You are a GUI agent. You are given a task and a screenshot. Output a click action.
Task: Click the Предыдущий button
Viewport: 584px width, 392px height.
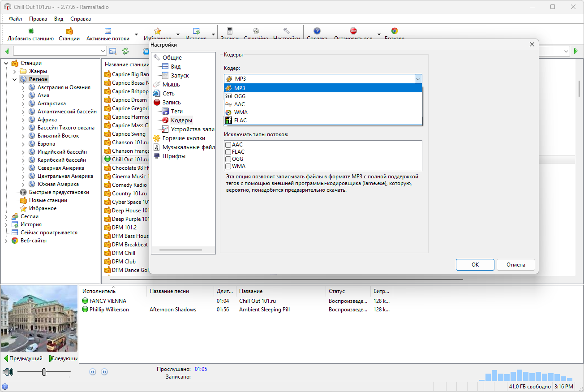23,358
